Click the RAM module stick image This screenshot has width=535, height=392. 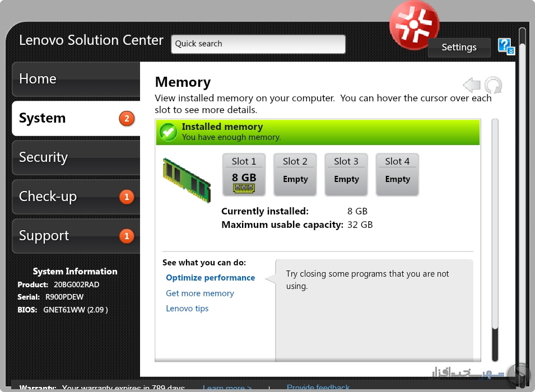point(187,180)
